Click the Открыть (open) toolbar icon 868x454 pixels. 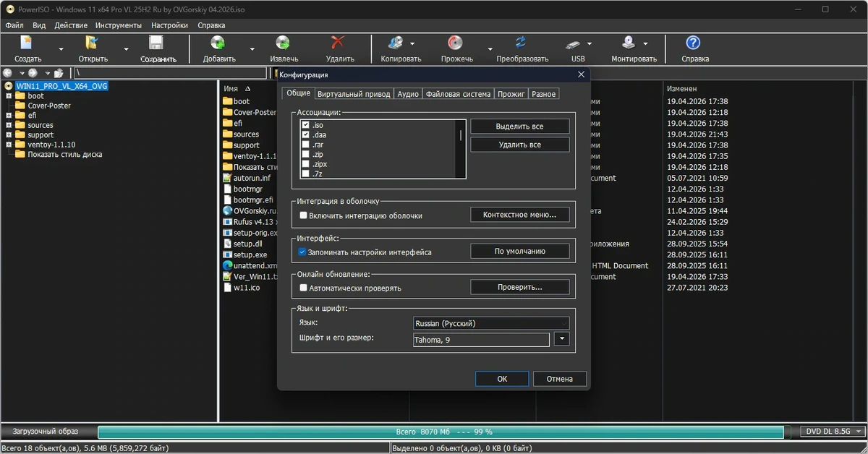(93, 43)
